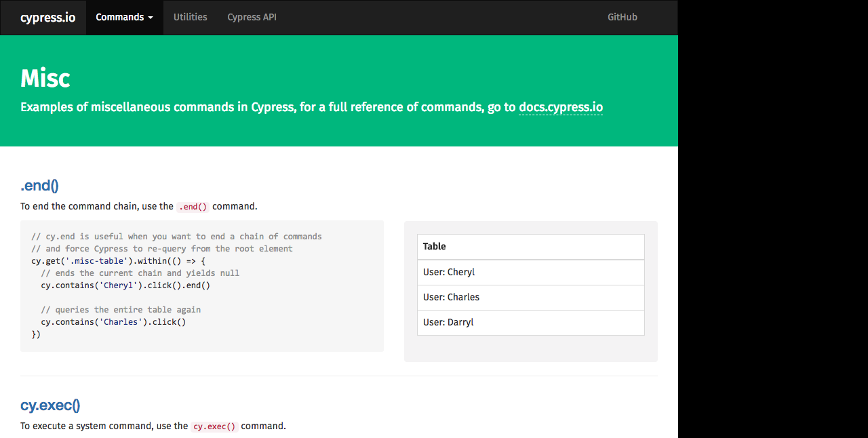Click the inline .end() code label
The height and width of the screenshot is (438, 868).
click(x=193, y=207)
